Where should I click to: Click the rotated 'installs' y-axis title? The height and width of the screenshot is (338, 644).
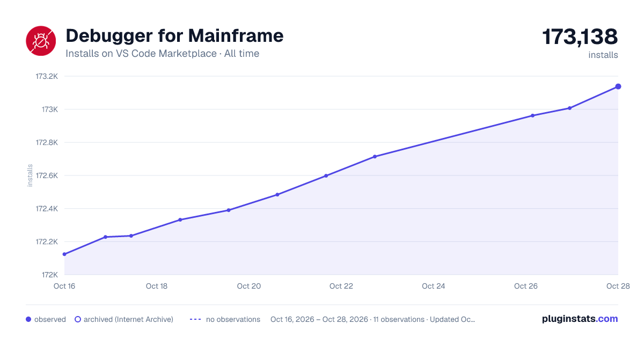[30, 175]
